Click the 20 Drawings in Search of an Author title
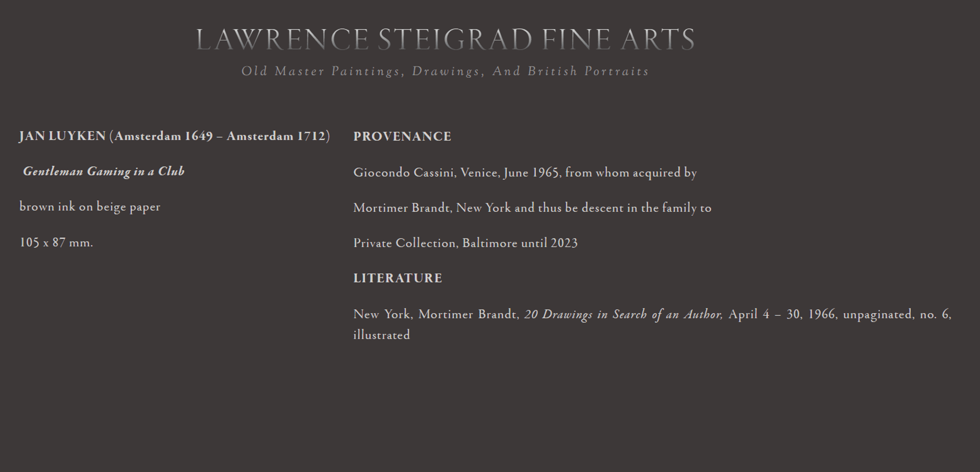980x472 pixels. coord(623,314)
